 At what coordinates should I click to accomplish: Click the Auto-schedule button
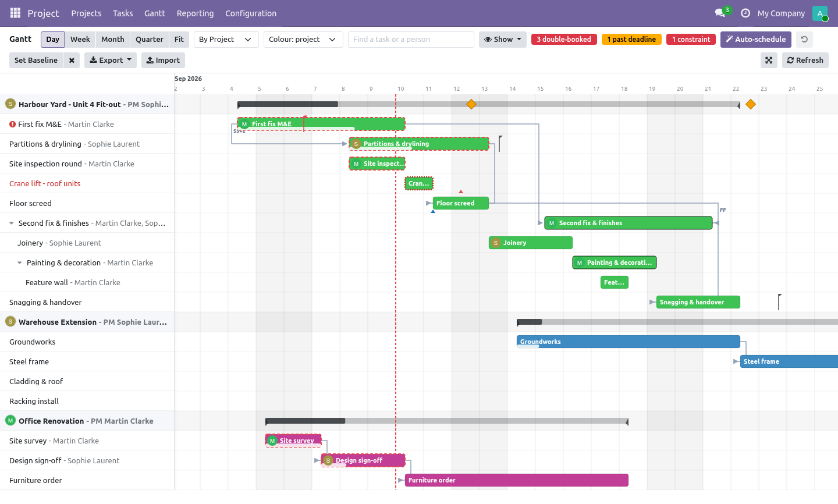click(x=756, y=40)
